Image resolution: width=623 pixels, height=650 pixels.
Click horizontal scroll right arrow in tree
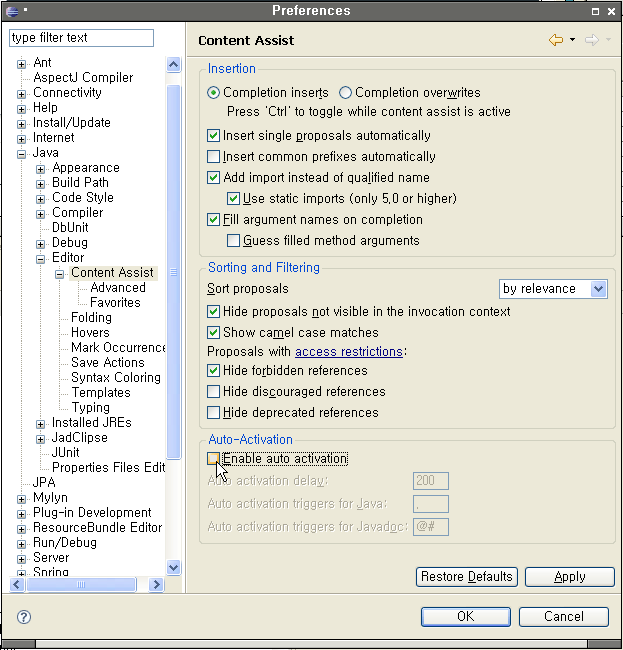tap(156, 585)
